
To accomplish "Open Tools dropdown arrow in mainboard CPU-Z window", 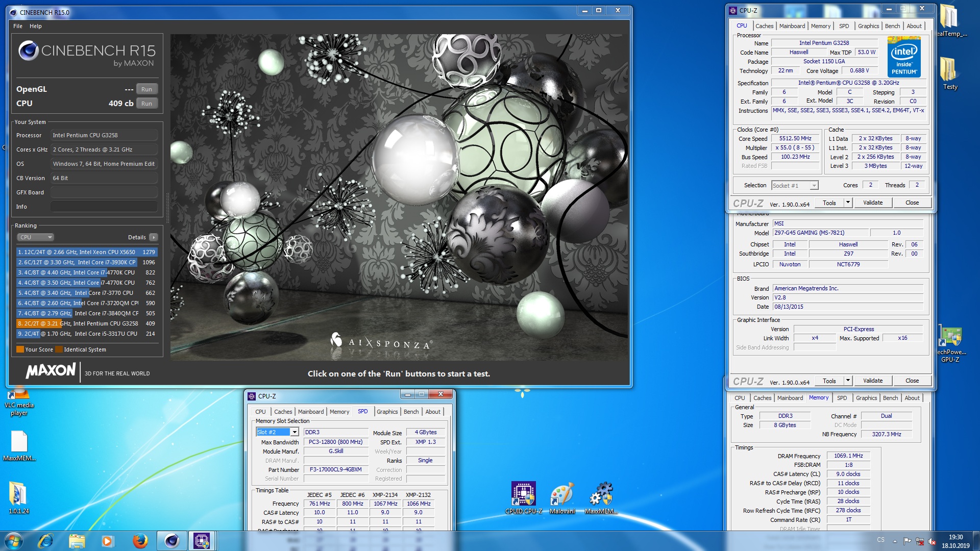I will (848, 381).
